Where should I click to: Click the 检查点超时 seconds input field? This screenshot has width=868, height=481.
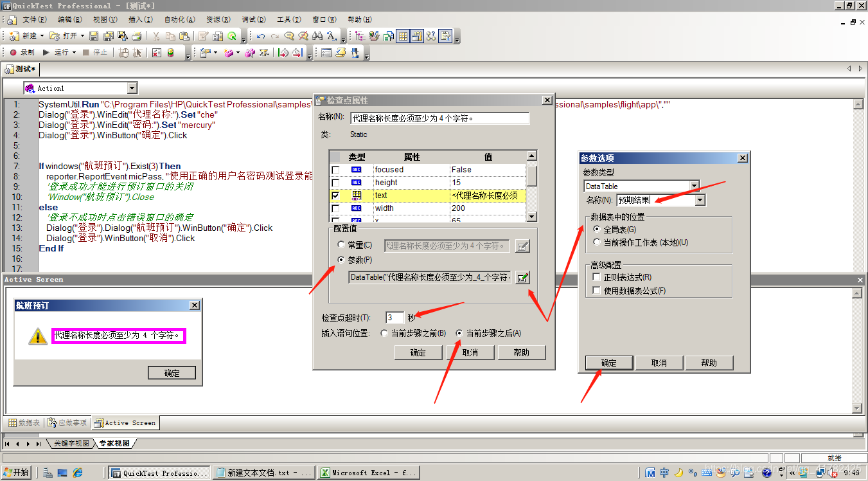pyautogui.click(x=394, y=317)
